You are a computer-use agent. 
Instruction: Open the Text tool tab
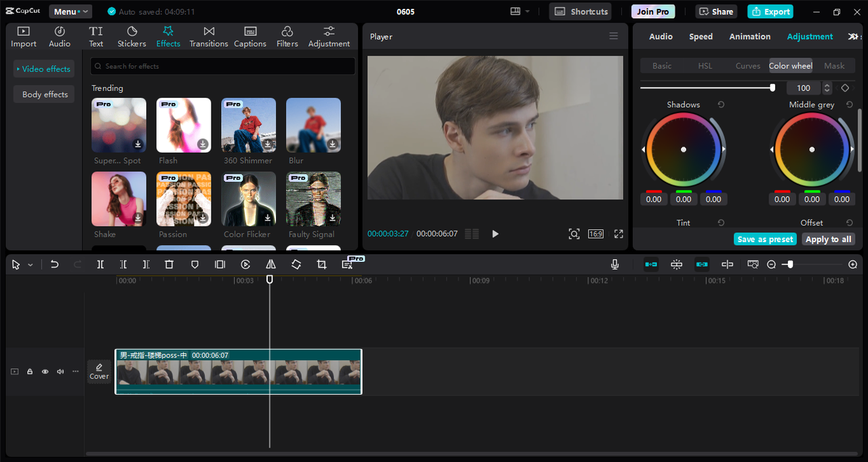tap(96, 37)
